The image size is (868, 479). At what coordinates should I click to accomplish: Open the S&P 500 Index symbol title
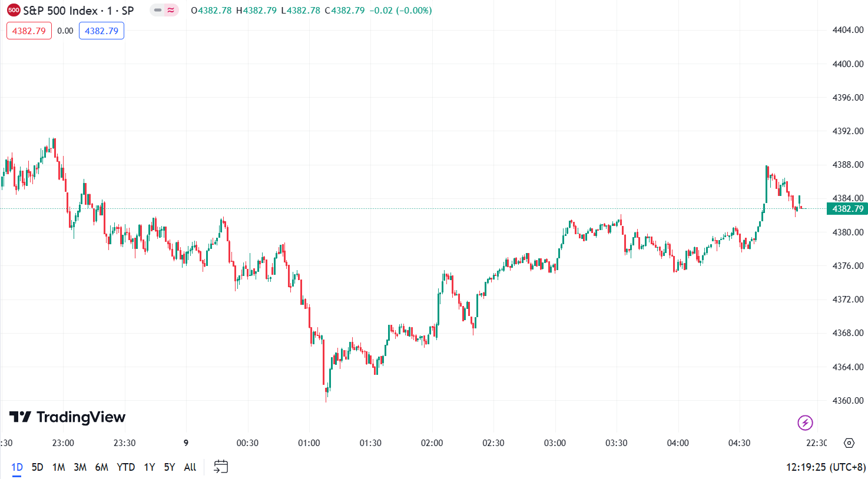tap(78, 11)
